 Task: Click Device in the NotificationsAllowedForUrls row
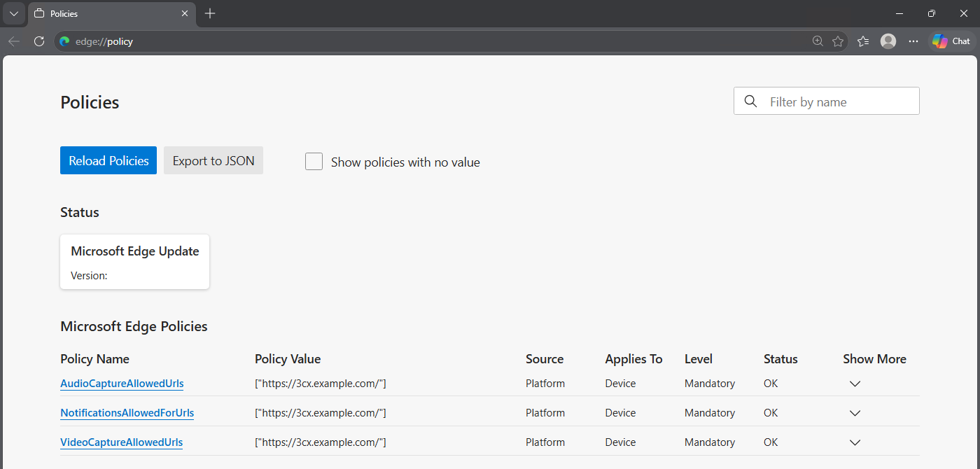pyautogui.click(x=620, y=413)
